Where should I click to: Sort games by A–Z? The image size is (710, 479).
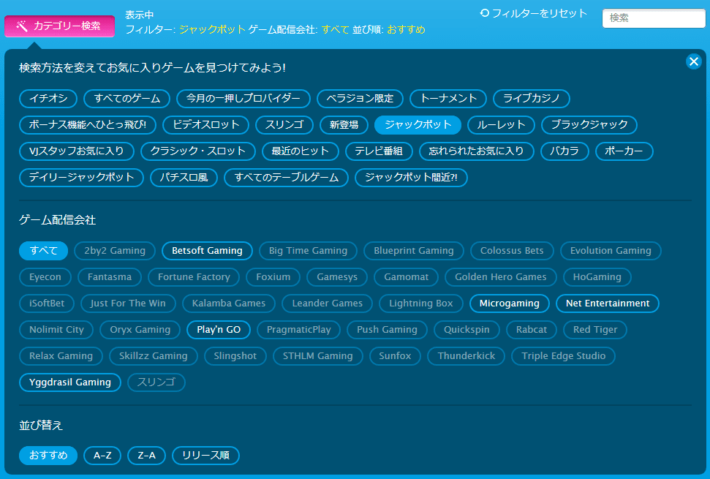point(102,456)
